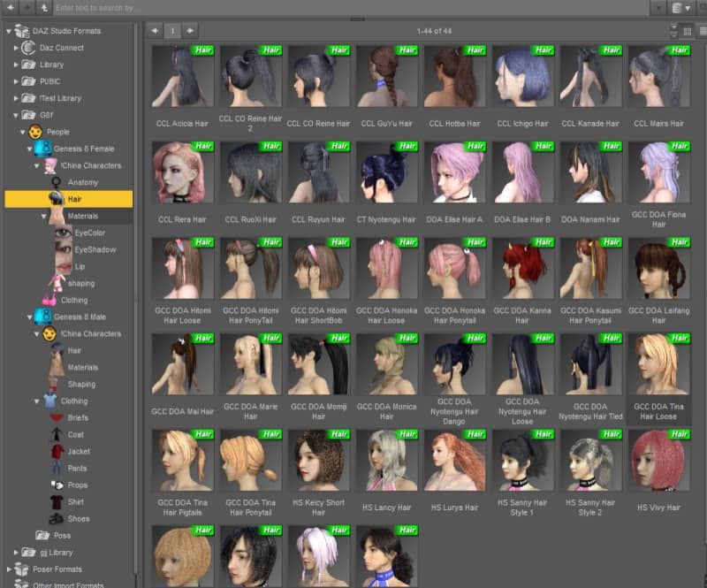This screenshot has width=707, height=588.
Task: Click the shaping figure icon
Action: [x=57, y=284]
